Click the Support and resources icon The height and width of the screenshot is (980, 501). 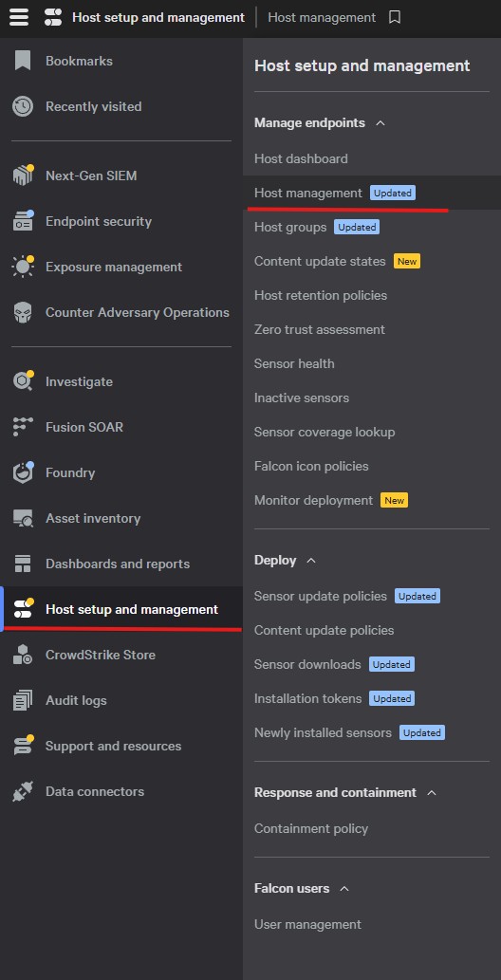(23, 746)
